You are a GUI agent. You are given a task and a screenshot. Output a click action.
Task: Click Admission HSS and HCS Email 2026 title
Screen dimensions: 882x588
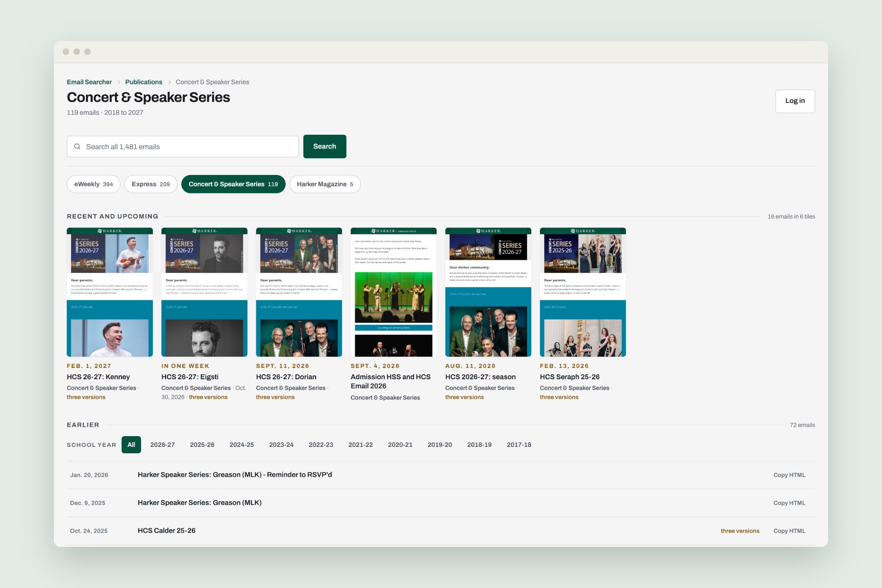391,381
